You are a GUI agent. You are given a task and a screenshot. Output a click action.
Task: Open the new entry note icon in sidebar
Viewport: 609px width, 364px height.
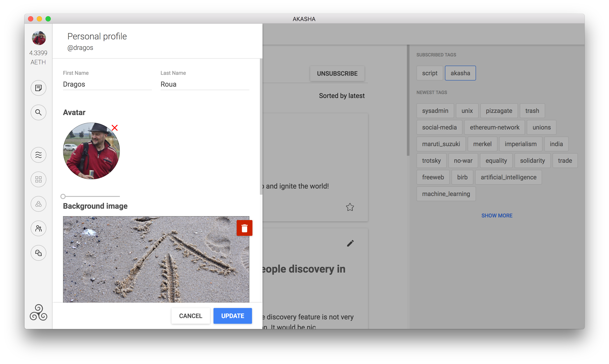click(x=38, y=88)
